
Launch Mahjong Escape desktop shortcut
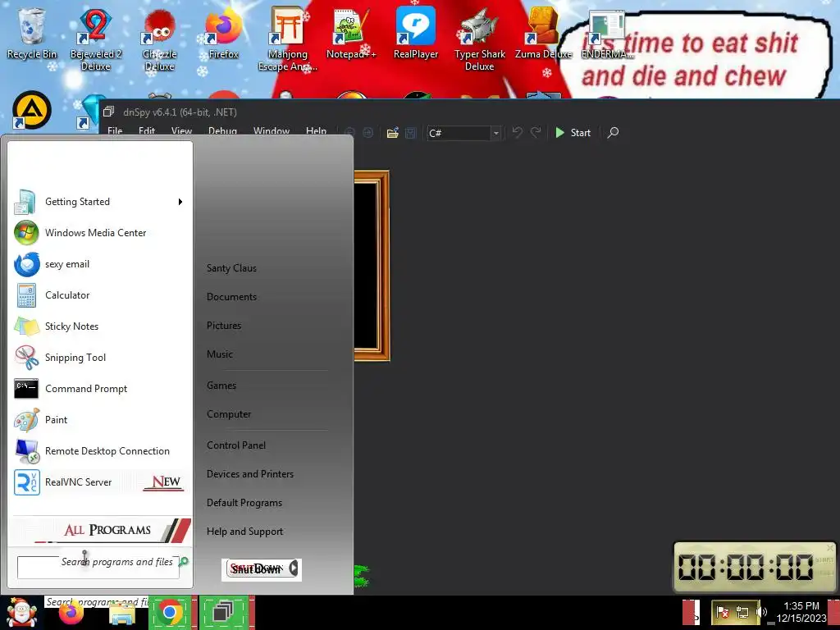288,38
